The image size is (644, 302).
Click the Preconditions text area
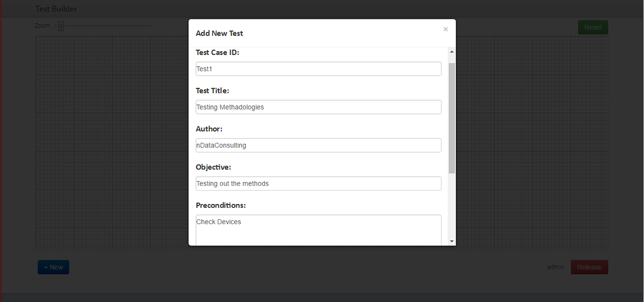coord(319,230)
